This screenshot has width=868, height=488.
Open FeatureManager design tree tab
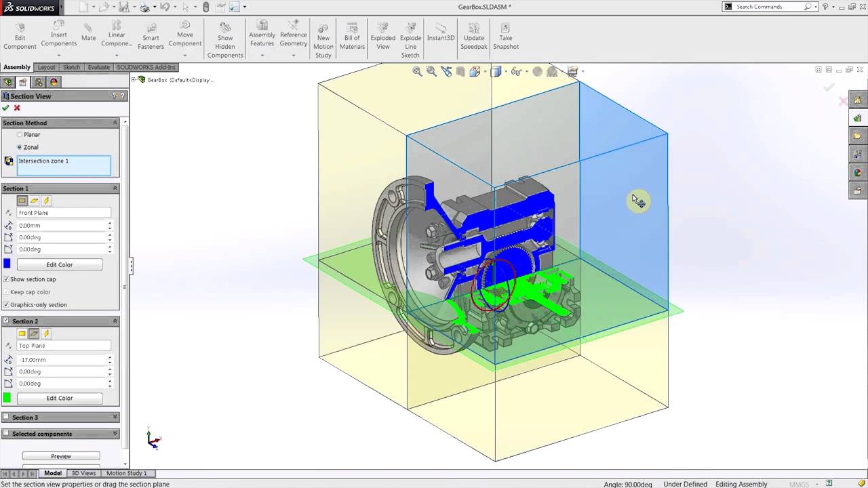8,82
